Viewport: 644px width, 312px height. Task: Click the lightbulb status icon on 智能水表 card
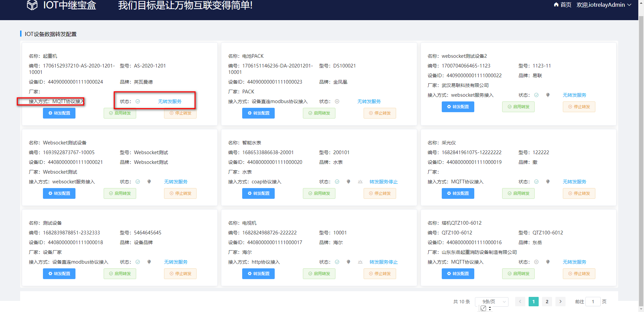pos(348,182)
